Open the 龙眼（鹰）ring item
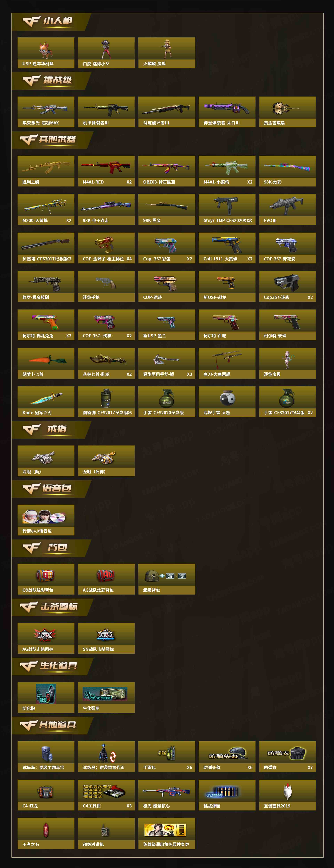 click(46, 461)
